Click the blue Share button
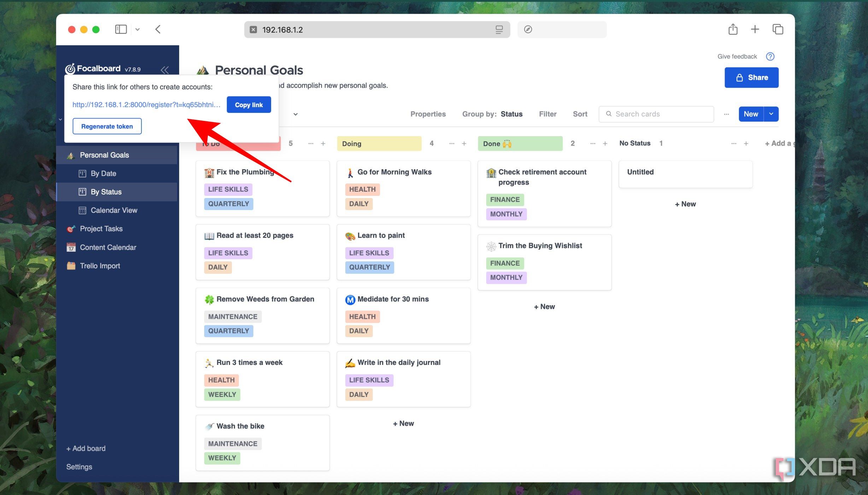This screenshot has height=495, width=868. click(751, 77)
